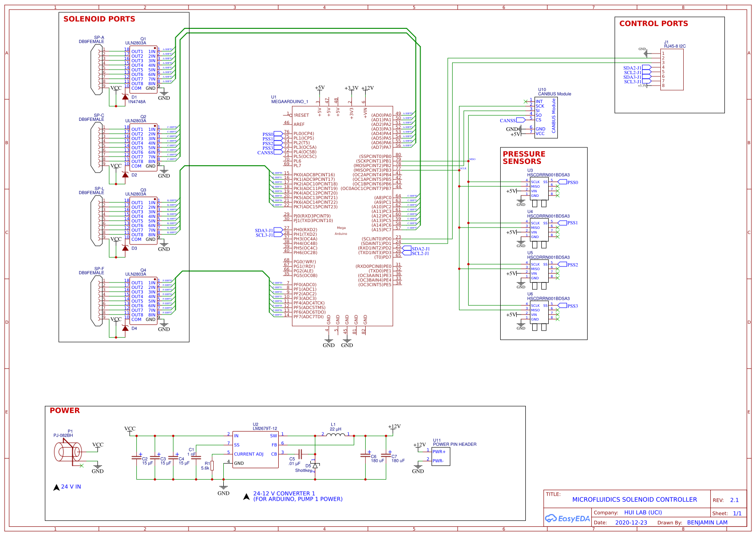The image size is (756, 536).
Task: Select the J1 RJ45-8 I2C connector symbol
Action: coord(673,69)
